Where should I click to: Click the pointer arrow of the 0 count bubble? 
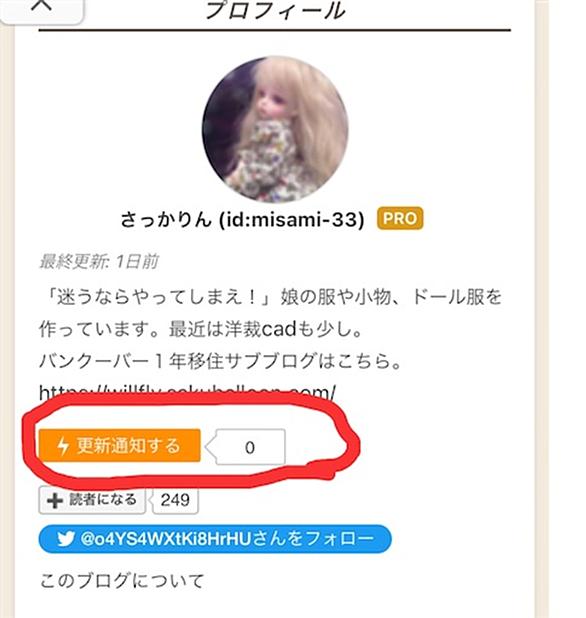click(211, 447)
